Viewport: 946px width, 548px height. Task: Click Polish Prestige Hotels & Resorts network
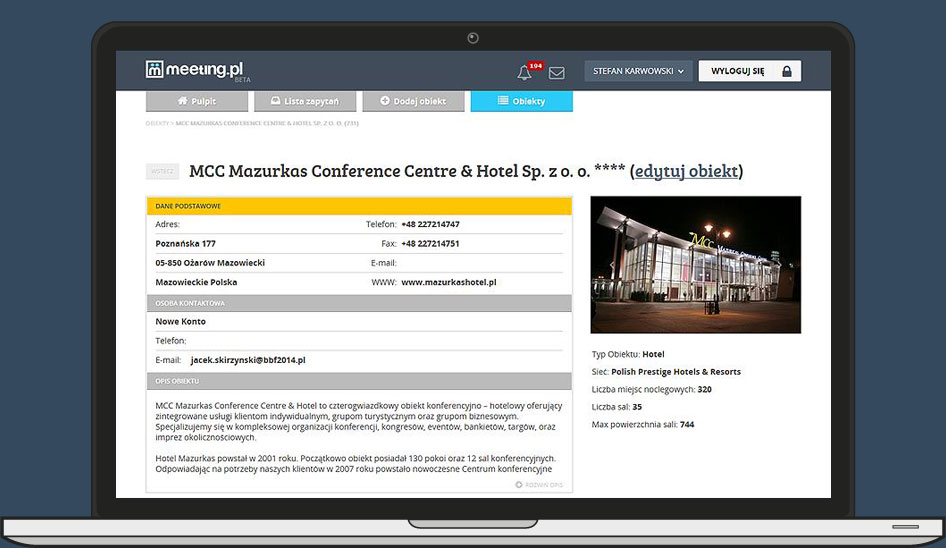click(676, 372)
